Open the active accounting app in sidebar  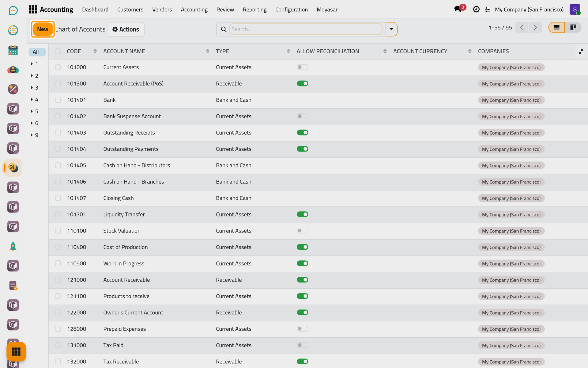(x=13, y=167)
